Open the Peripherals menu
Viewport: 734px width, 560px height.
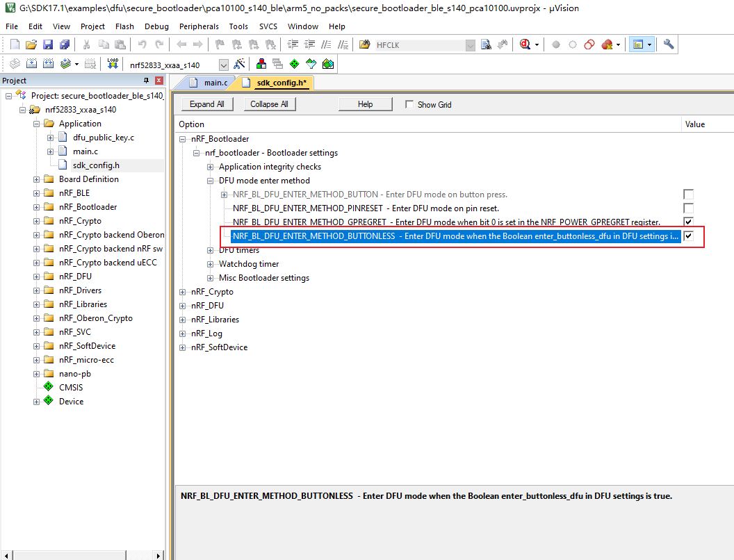(x=199, y=26)
